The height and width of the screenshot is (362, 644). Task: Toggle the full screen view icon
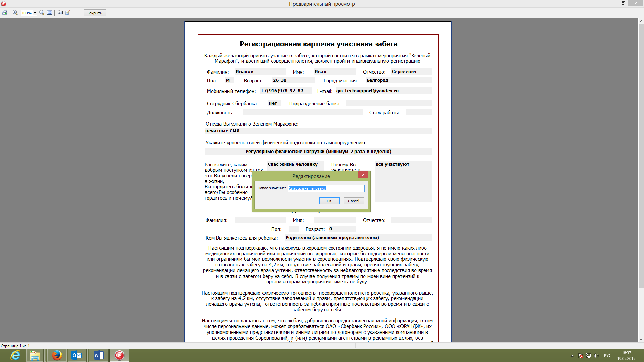tap(50, 13)
